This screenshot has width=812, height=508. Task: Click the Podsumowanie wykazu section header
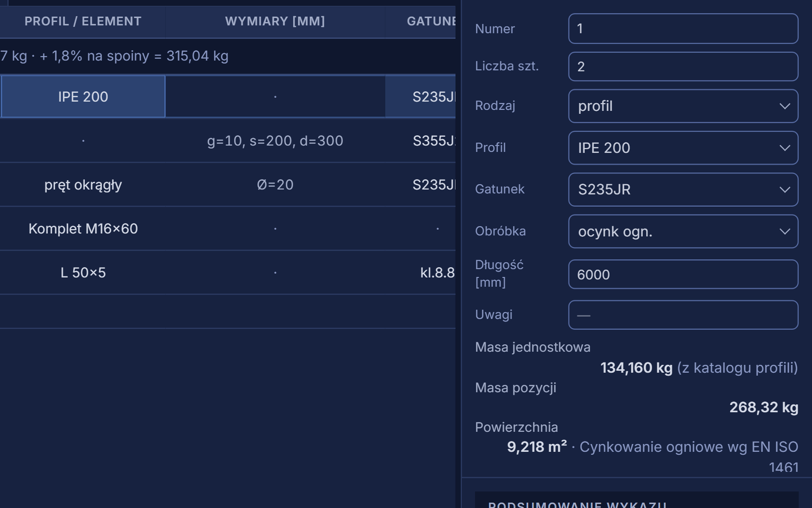pos(637,501)
